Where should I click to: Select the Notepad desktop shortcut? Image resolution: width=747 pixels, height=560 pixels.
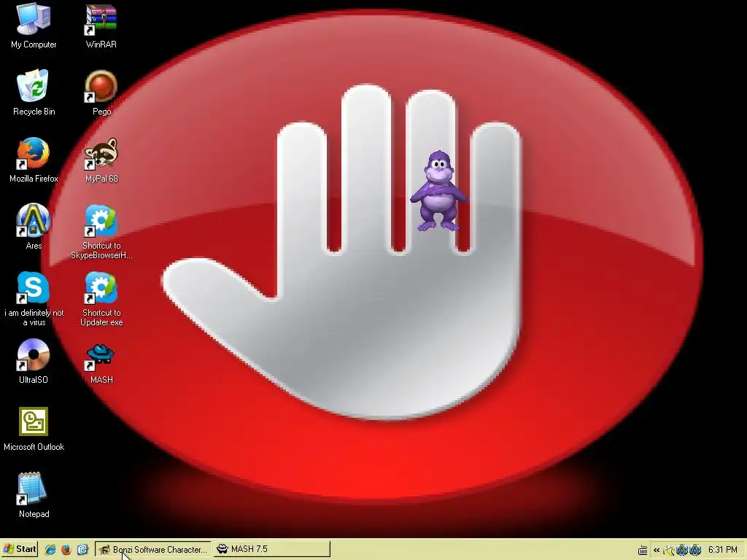pyautogui.click(x=34, y=495)
